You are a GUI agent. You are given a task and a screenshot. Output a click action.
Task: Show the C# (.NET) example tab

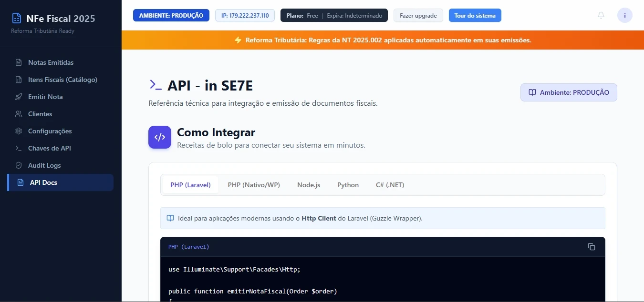(x=390, y=185)
